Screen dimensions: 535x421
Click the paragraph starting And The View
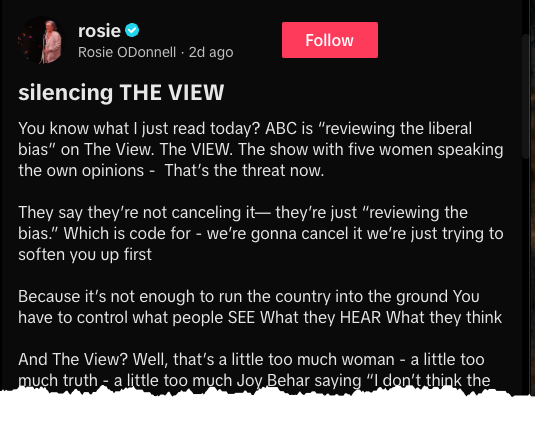pos(254,370)
